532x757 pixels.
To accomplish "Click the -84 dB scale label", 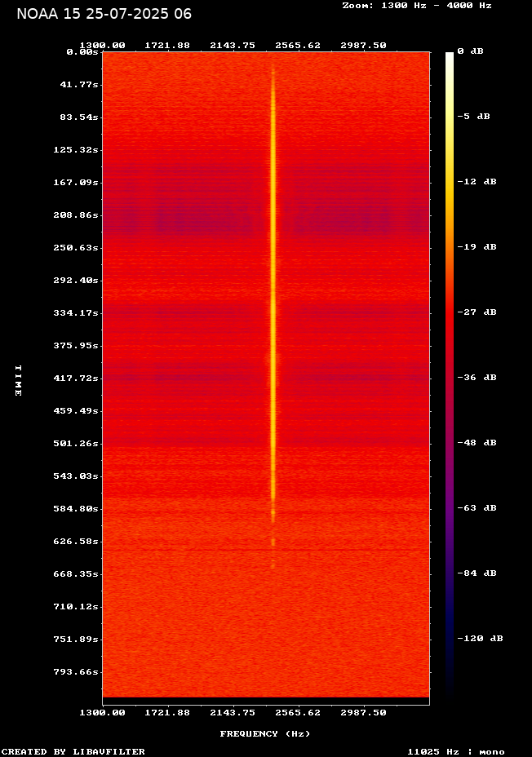I will pyautogui.click(x=477, y=573).
